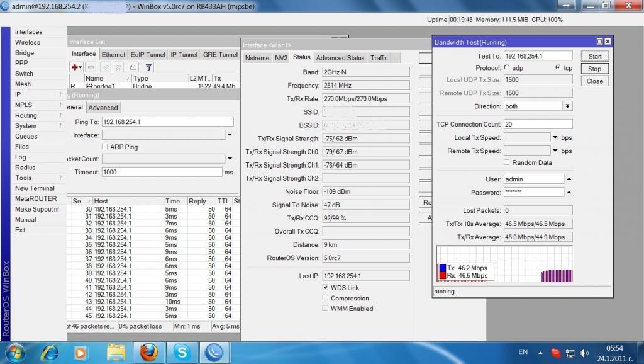Switch to the Advanced Status tab
The image size is (644, 364).
(x=340, y=58)
